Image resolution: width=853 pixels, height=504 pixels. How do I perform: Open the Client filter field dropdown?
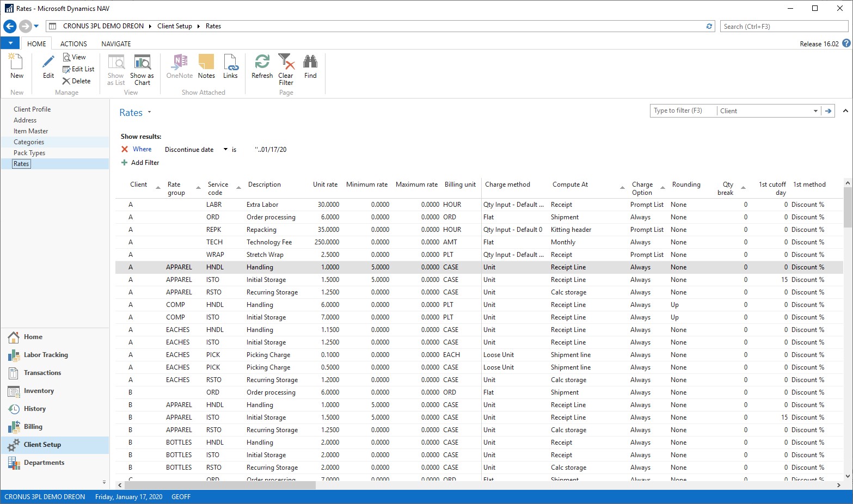point(815,111)
